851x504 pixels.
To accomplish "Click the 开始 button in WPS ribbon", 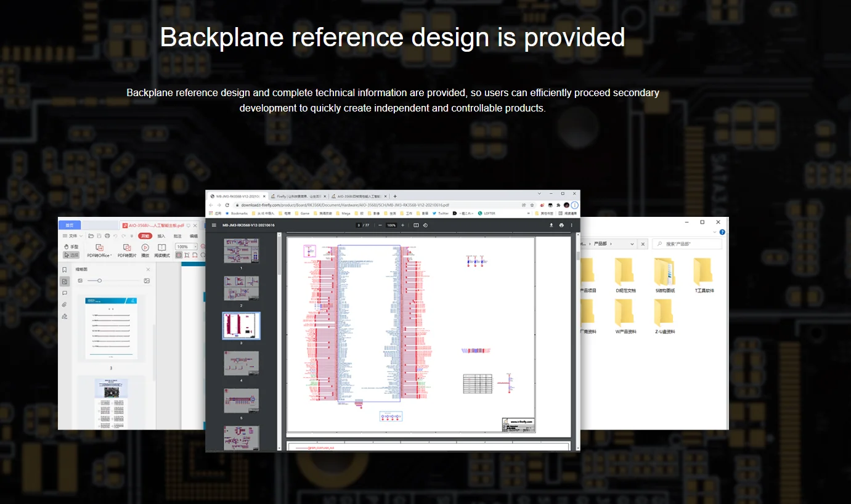I will [x=145, y=236].
